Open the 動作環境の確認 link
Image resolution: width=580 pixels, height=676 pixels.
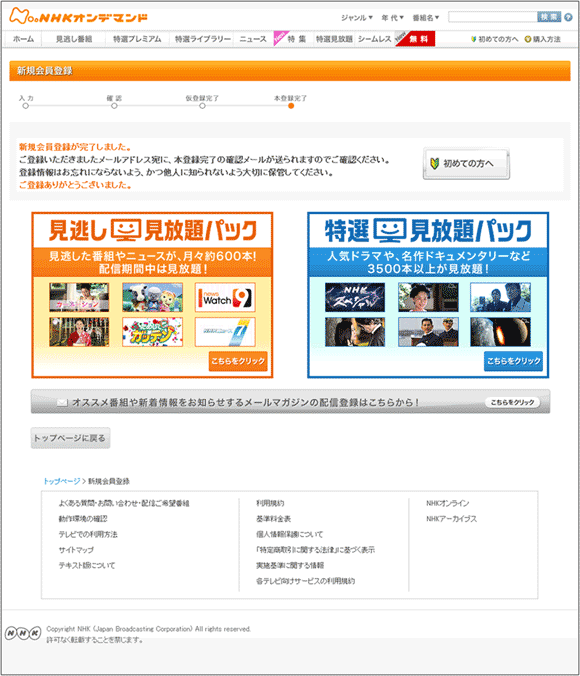coord(83,519)
